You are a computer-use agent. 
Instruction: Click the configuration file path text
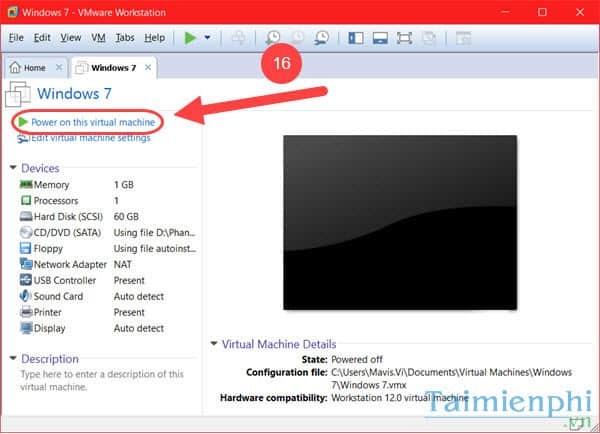(452, 378)
